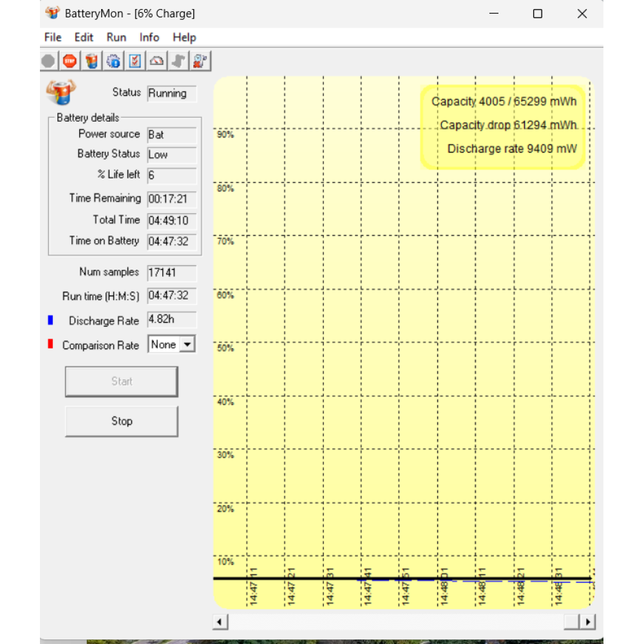Click the graph scrollbar left arrow
Image resolution: width=644 pixels, height=644 pixels.
[220, 622]
